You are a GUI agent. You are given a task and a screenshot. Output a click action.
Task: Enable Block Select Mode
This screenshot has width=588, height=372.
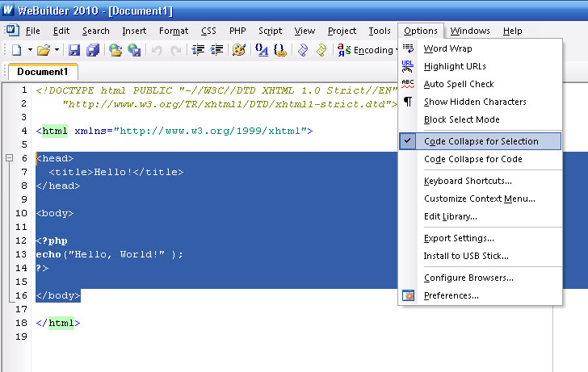480,119
